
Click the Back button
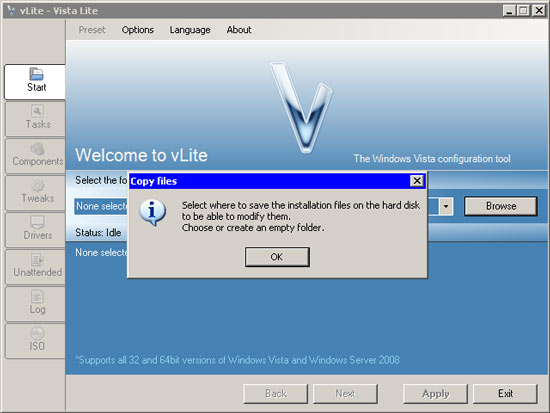pos(276,394)
